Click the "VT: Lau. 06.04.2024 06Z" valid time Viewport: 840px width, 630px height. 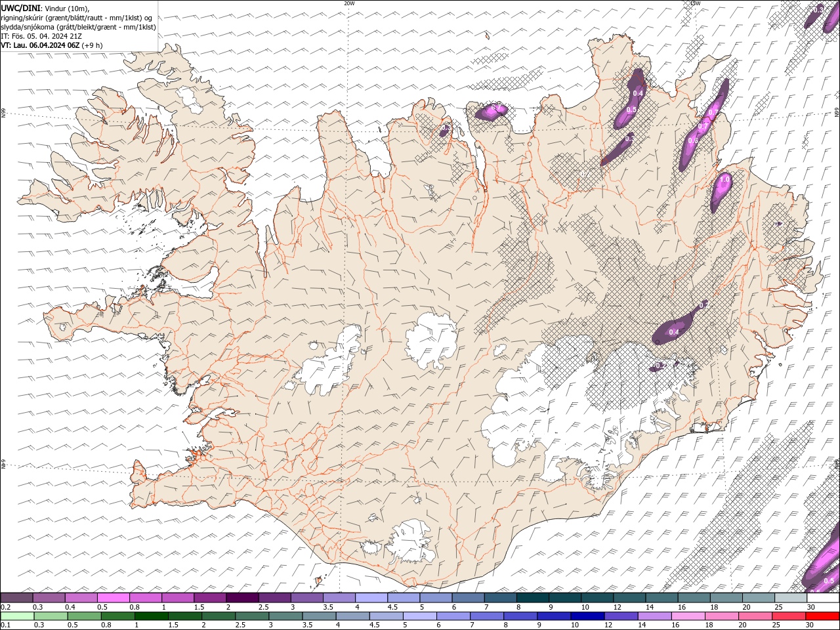40,45
